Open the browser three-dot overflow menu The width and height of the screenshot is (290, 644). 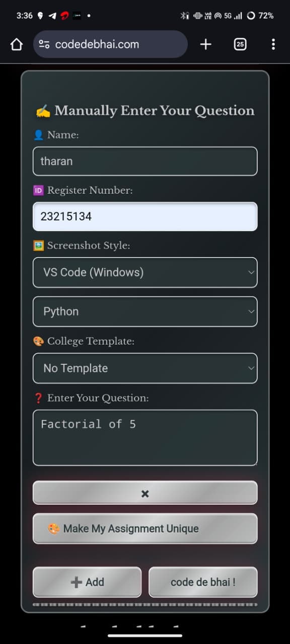[273, 44]
